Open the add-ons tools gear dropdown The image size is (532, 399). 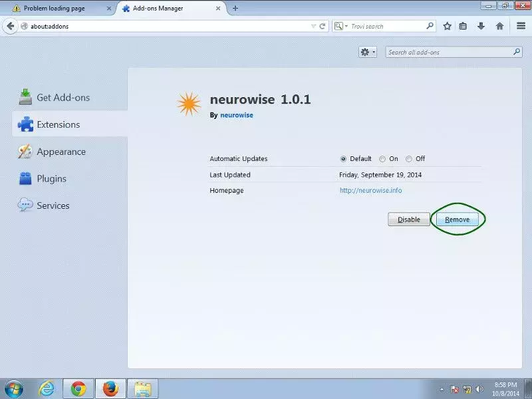368,53
